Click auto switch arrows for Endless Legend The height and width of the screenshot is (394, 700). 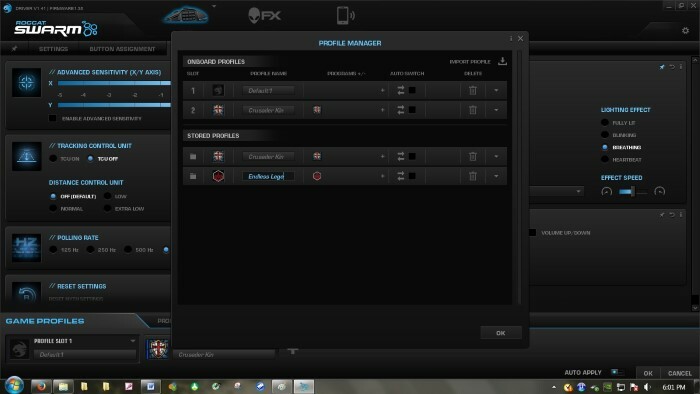click(x=401, y=176)
